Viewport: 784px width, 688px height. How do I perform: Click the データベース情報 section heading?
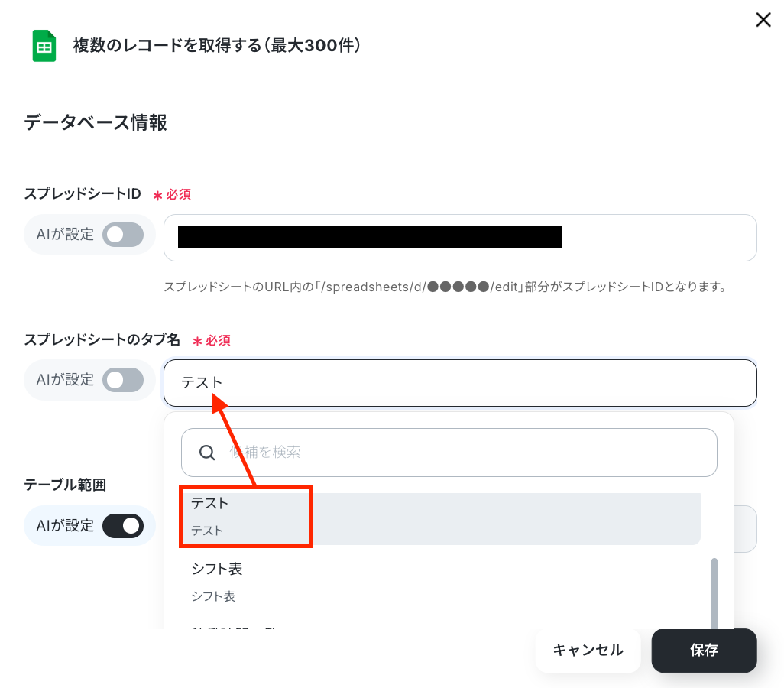click(96, 122)
